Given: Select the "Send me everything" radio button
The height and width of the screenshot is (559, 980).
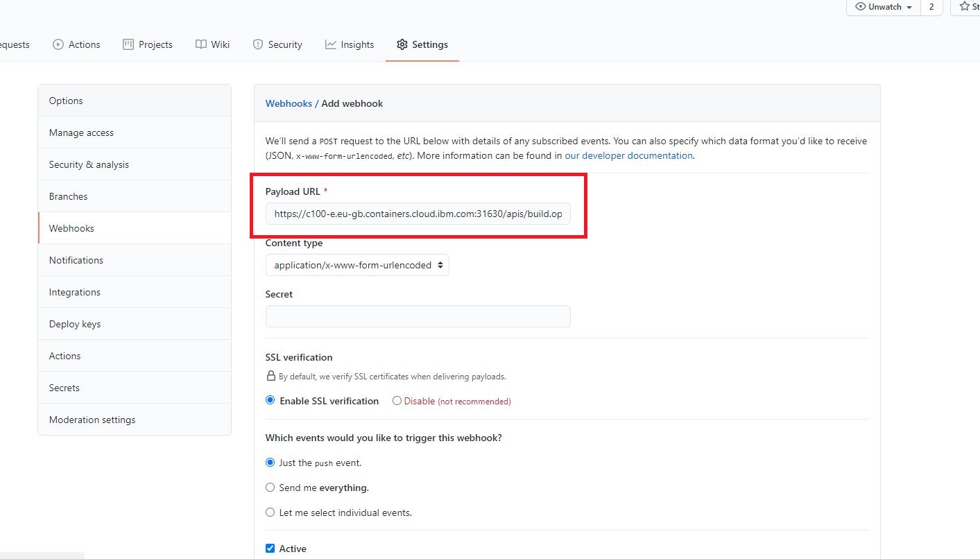Looking at the screenshot, I should pos(270,487).
